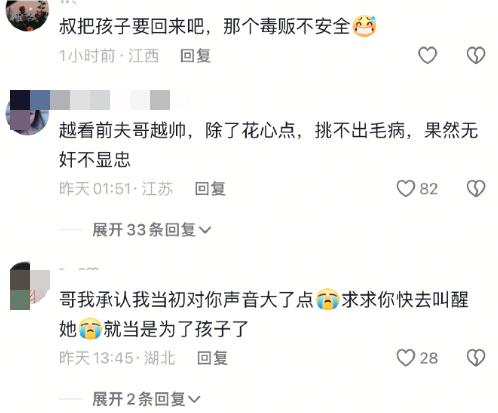Click the chevron beside 展开33条回复

click(x=205, y=230)
